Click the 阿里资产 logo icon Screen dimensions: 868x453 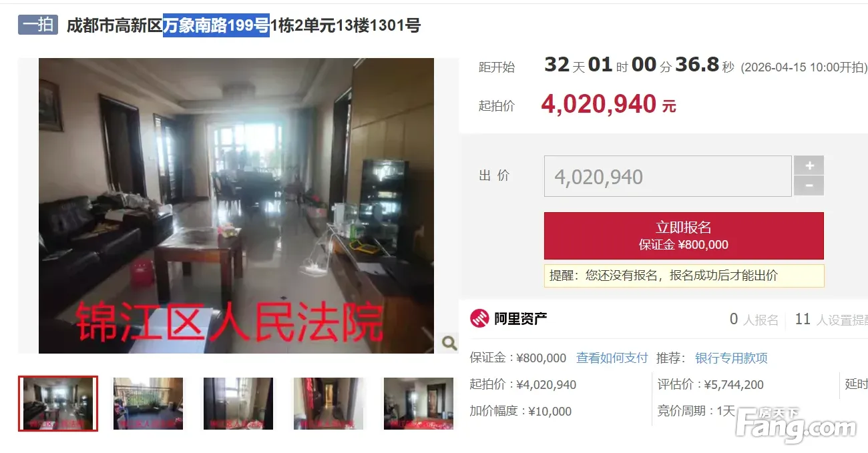coord(479,319)
